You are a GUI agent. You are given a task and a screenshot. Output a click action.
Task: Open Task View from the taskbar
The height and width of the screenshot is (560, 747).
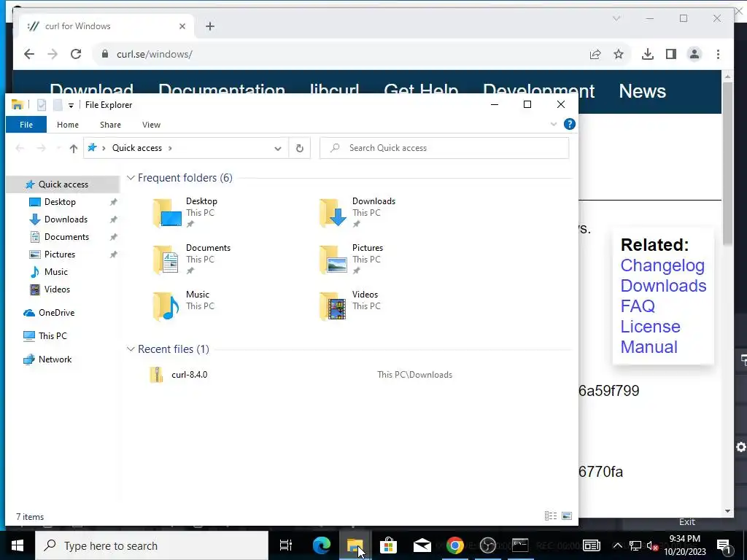coord(286,545)
